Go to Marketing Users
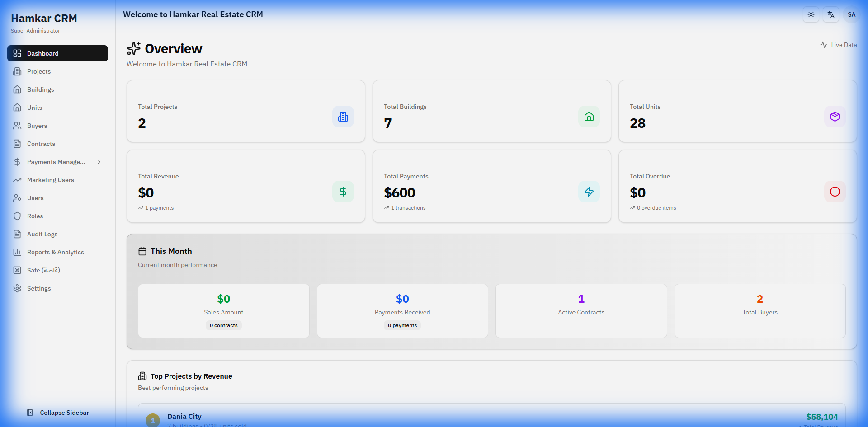Image resolution: width=868 pixels, height=427 pixels. coord(57,180)
